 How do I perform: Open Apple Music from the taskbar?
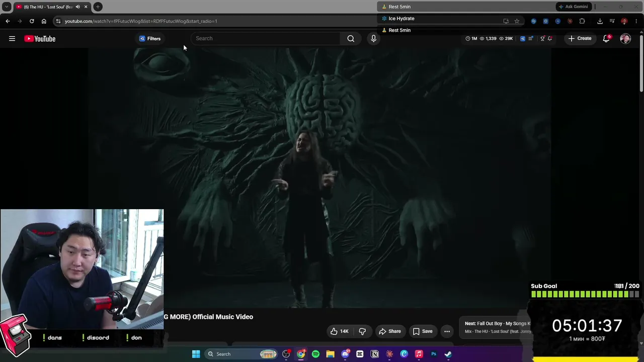point(419,354)
